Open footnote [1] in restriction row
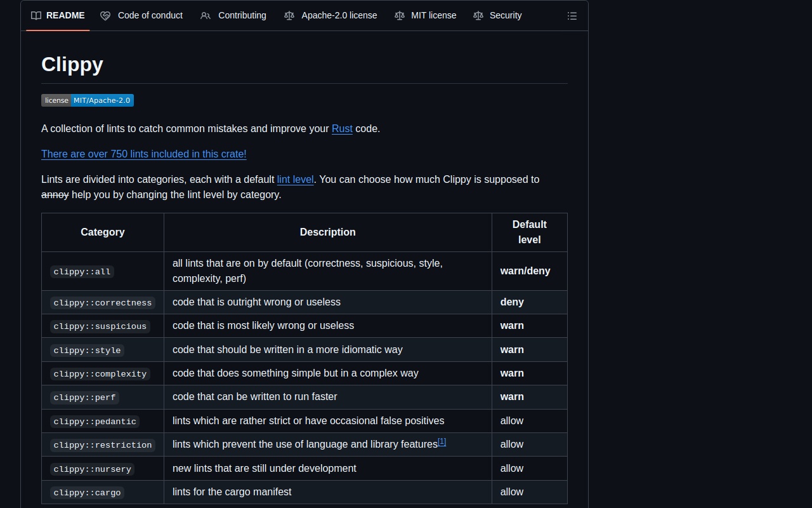Image resolution: width=812 pixels, height=508 pixels. point(442,442)
